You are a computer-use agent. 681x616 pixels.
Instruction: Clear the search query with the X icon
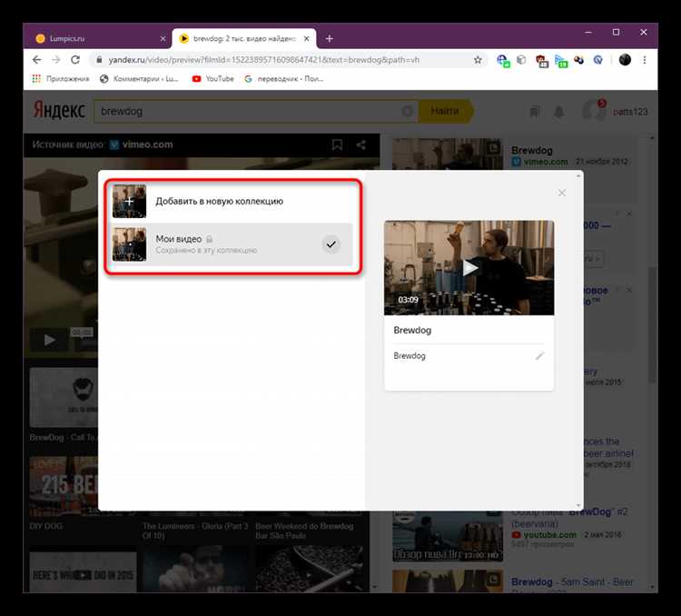point(408,112)
